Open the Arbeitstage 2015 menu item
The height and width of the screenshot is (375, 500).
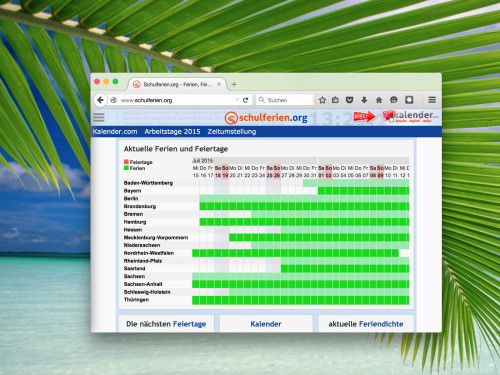[172, 132]
